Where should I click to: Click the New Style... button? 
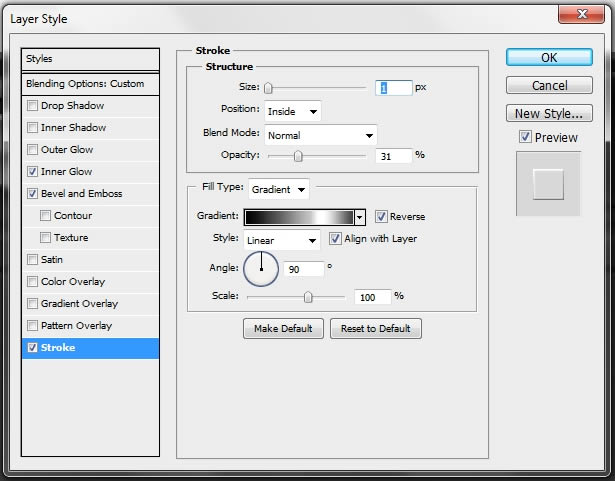point(549,113)
